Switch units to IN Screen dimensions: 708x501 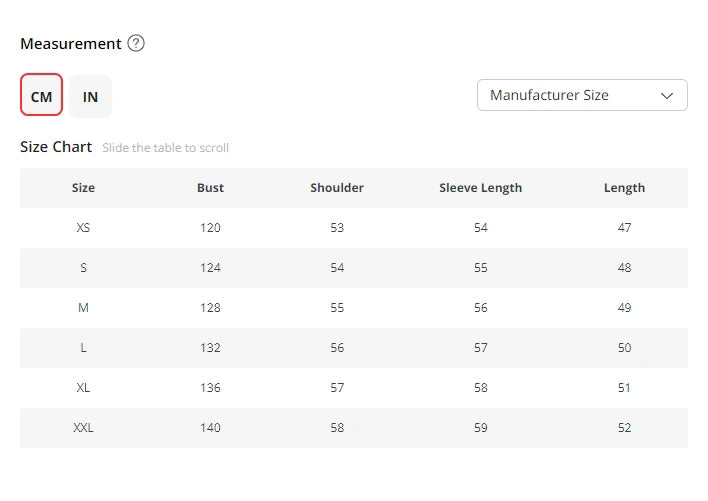(x=90, y=96)
